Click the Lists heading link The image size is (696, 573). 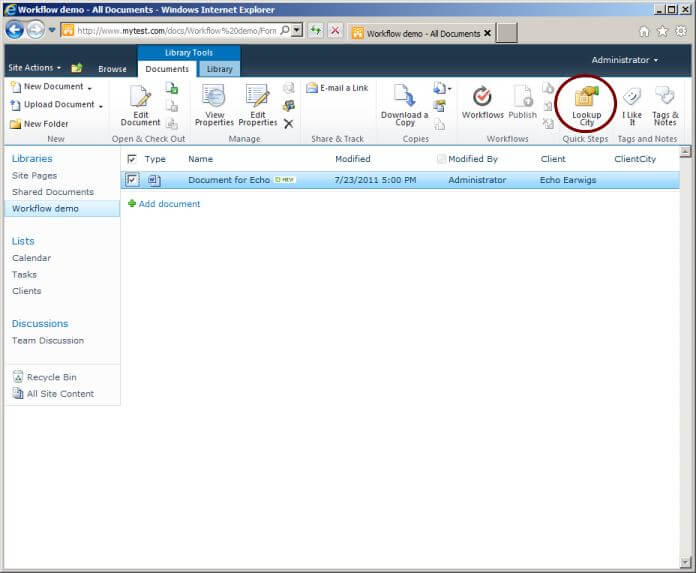click(23, 241)
